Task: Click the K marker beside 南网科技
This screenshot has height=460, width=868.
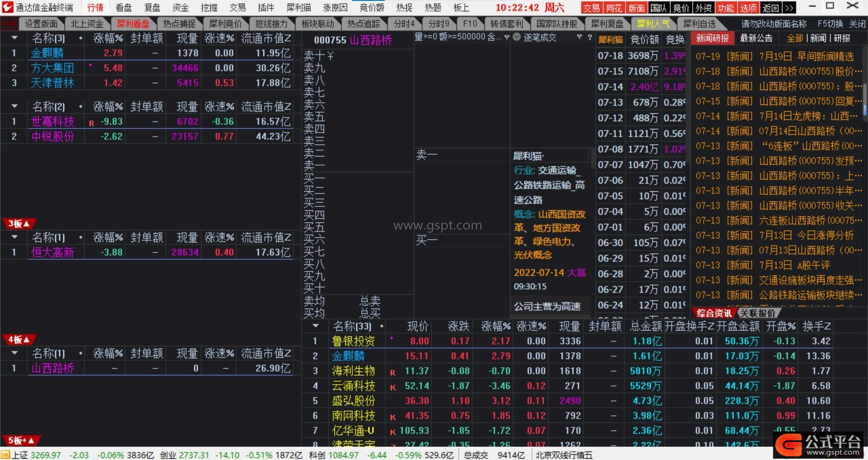Action: [393, 417]
